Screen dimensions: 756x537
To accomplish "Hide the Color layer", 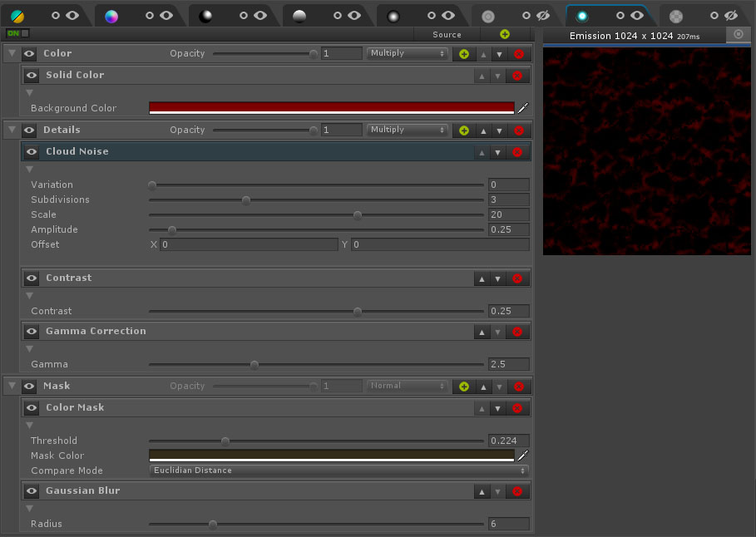I will [x=29, y=53].
